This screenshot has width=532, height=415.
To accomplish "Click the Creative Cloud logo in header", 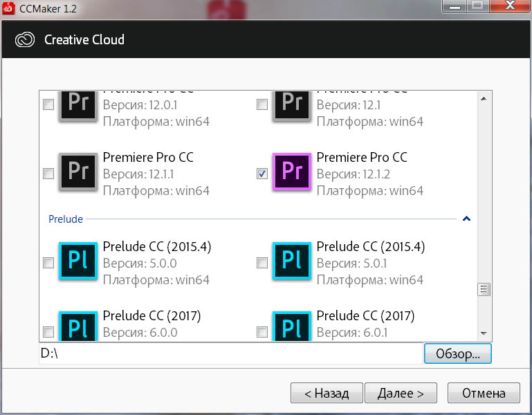I will (25, 39).
